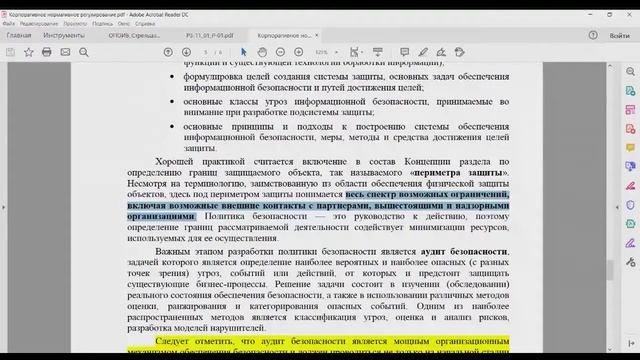
Task: Click the text «разработка моделей нарушителей»
Action: (196, 328)
